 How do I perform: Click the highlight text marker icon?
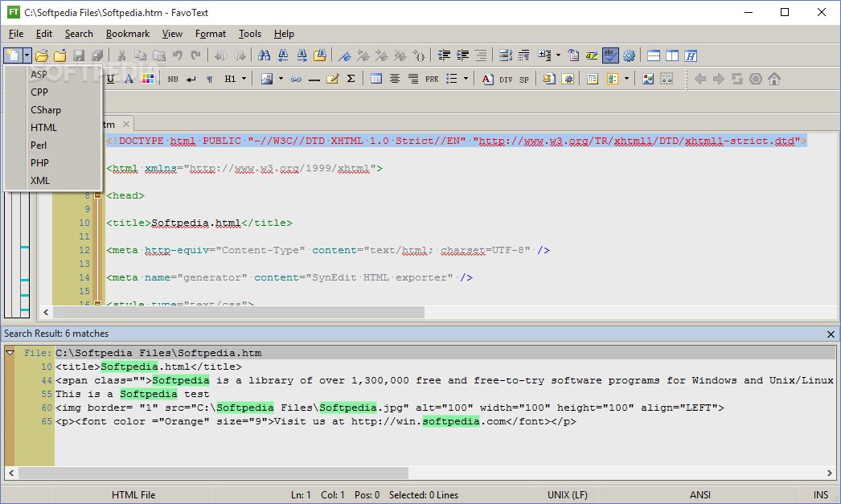pos(592,55)
